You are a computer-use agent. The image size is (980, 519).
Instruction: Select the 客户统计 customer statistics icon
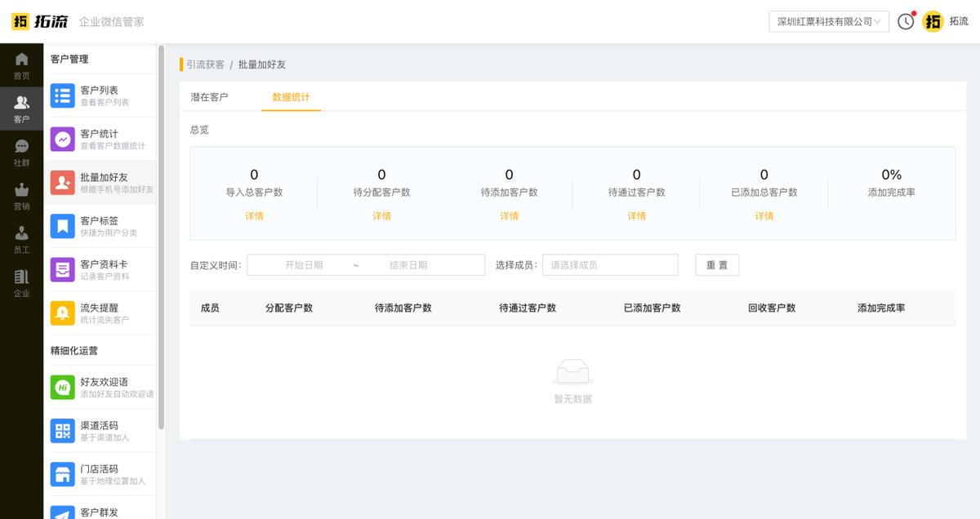click(63, 139)
